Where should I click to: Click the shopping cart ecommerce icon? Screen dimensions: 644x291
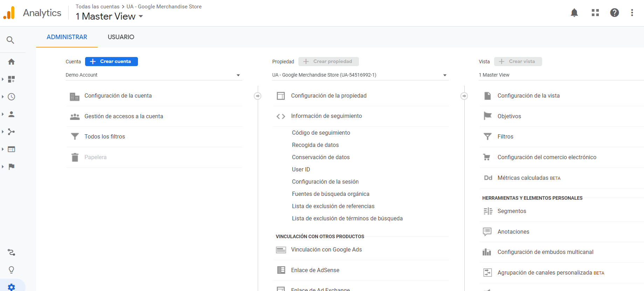point(487,157)
